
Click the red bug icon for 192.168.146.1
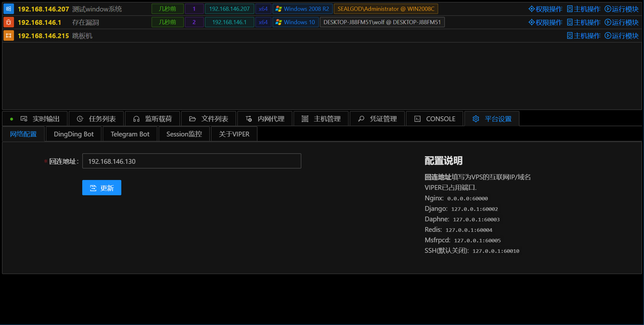click(9, 22)
